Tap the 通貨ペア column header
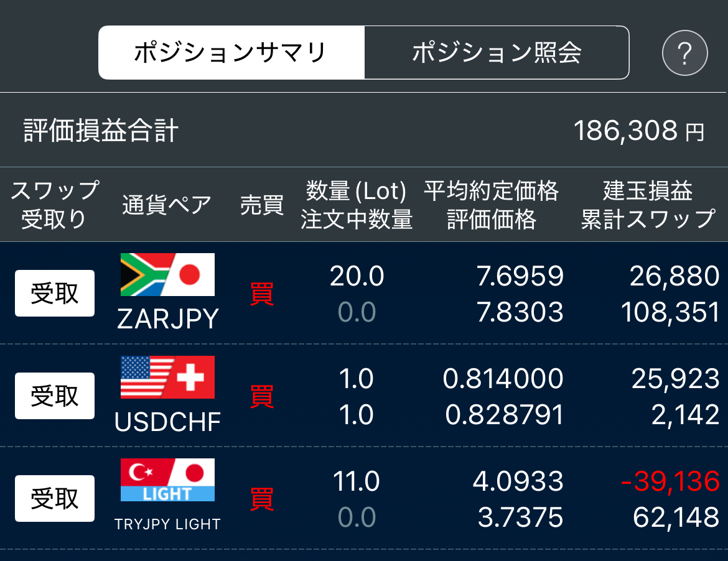 point(167,205)
